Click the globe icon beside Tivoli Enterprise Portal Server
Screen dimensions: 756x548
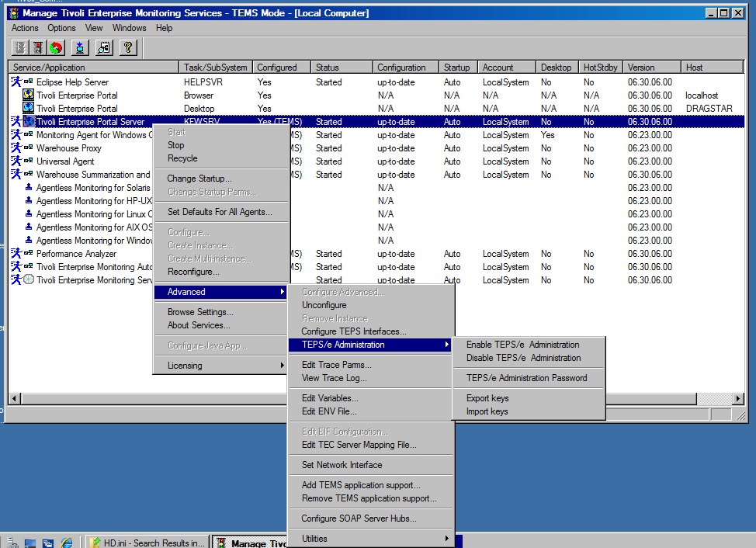pyautogui.click(x=29, y=121)
